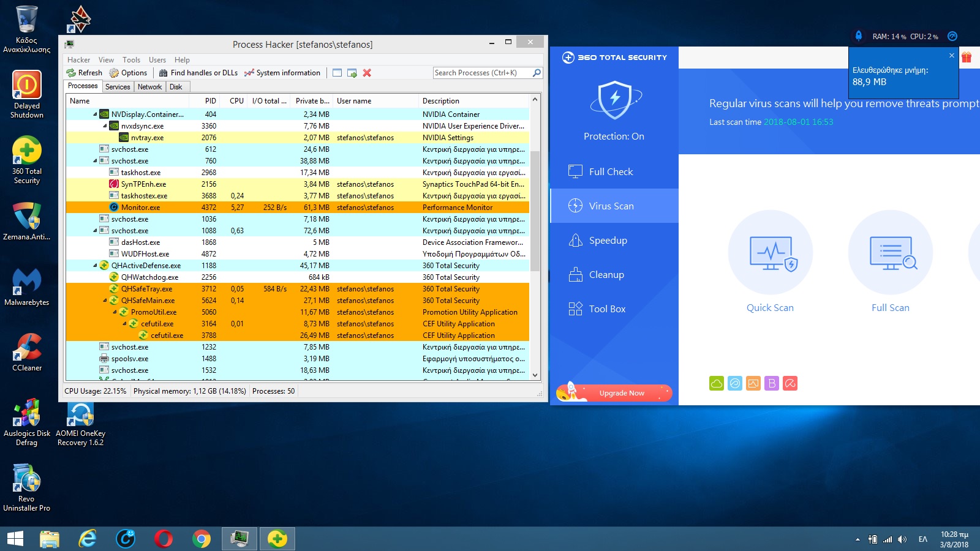980x551 pixels.
Task: Click the gift icon in 360 Total Security
Action: [967, 58]
